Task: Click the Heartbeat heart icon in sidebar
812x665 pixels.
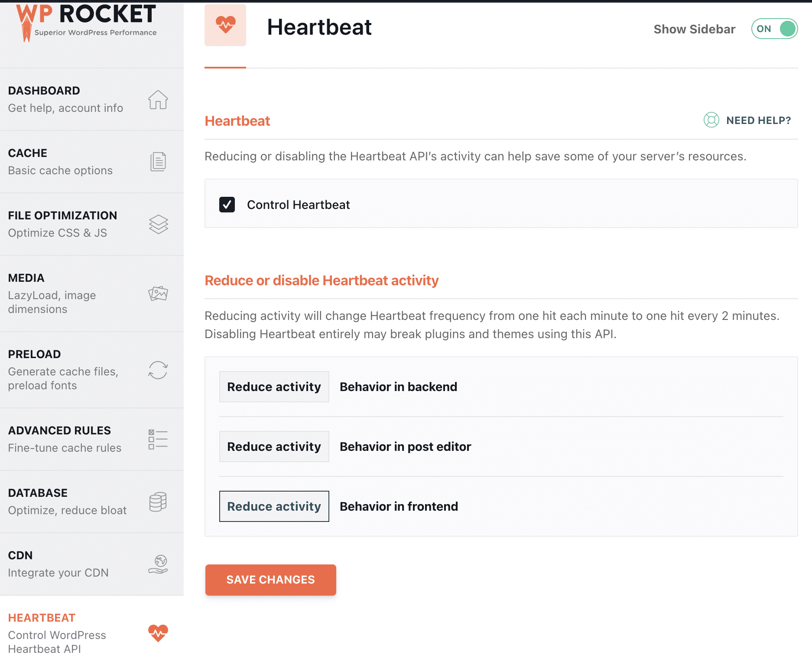Action: coord(159,633)
